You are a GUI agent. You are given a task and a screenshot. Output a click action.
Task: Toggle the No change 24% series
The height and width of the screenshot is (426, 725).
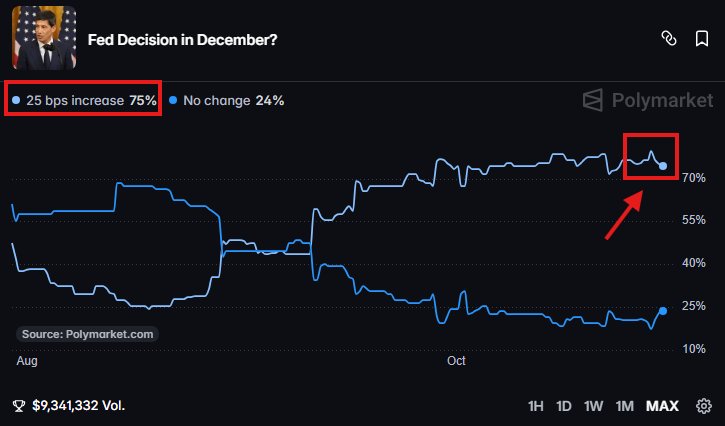tap(227, 100)
